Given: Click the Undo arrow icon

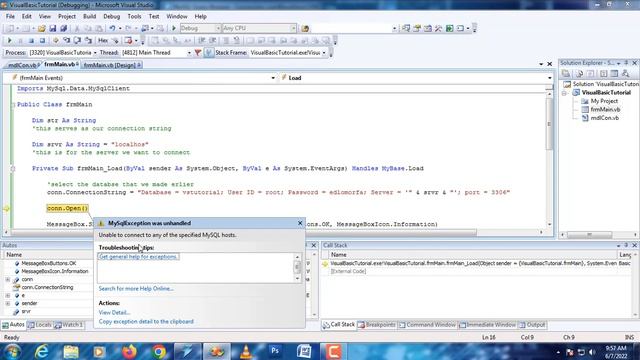Looking at the screenshot, I should (112, 29).
